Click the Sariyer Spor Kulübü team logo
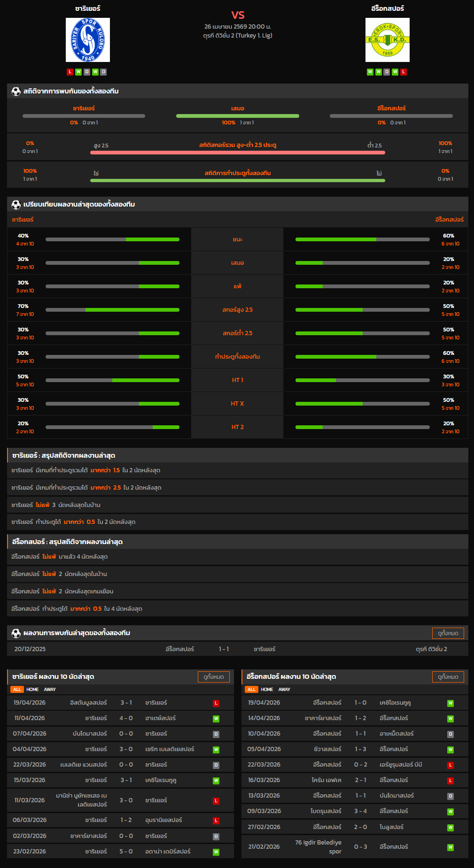 pos(88,40)
